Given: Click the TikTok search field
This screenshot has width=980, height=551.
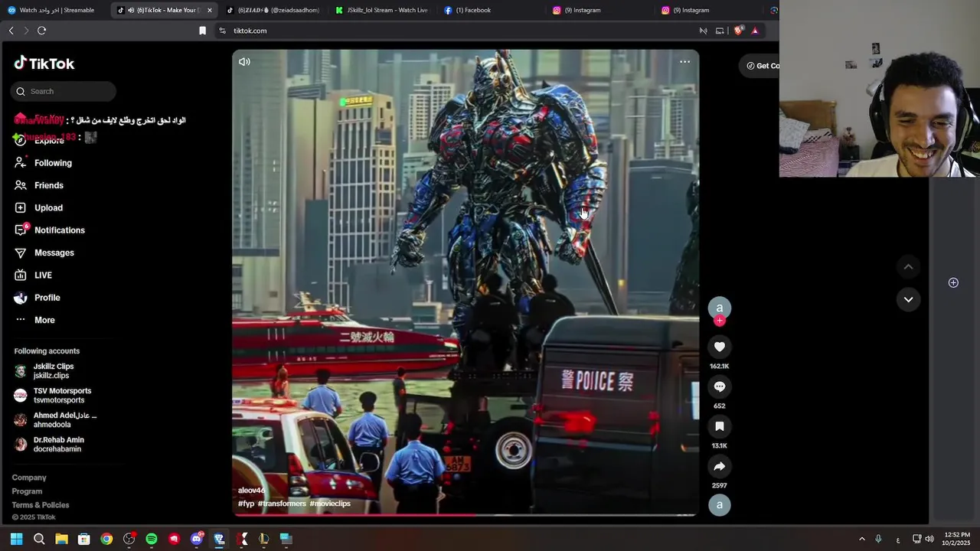Looking at the screenshot, I should tap(64, 91).
